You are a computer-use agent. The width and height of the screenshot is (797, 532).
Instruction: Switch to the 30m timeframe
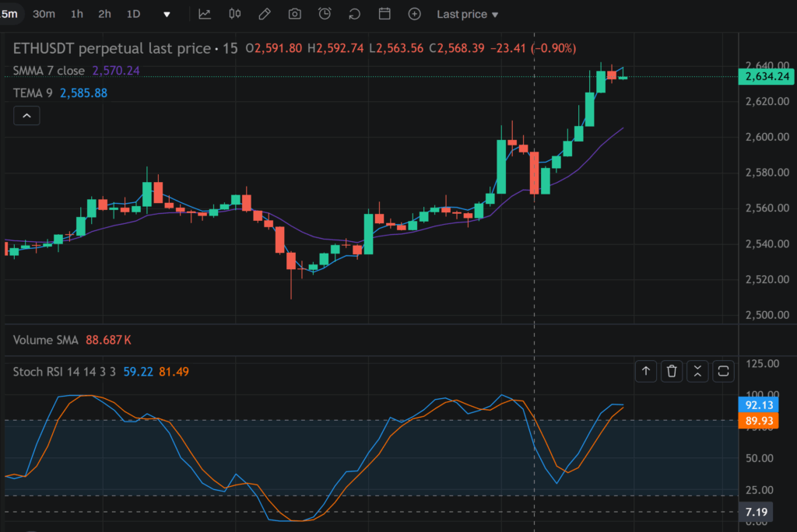44,14
